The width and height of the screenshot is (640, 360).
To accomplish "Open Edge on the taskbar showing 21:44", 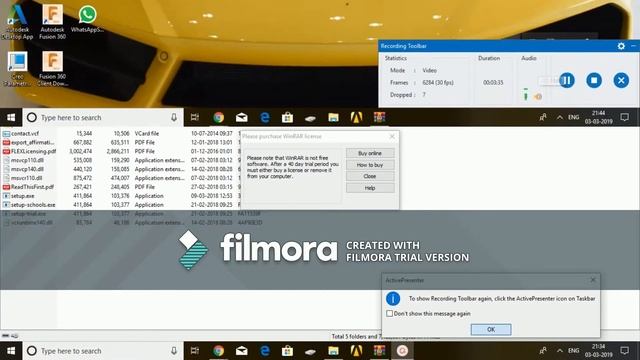I will pos(265,118).
